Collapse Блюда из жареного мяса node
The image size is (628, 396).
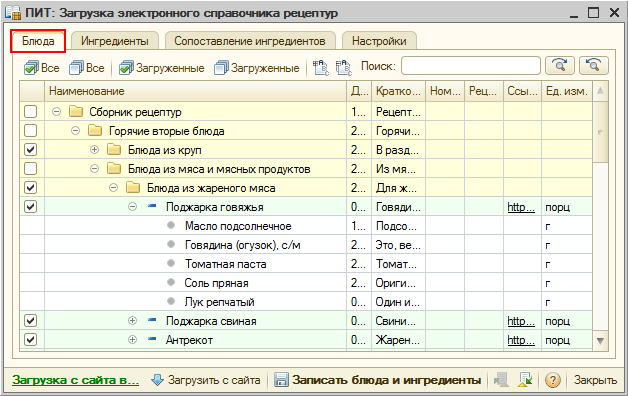[x=114, y=187]
